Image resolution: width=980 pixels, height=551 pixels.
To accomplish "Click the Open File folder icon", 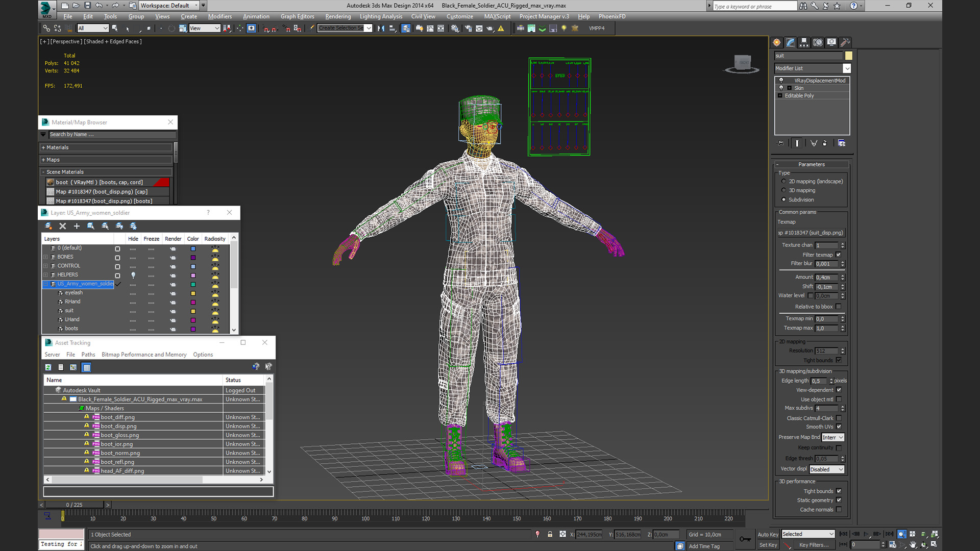I will coord(76,6).
